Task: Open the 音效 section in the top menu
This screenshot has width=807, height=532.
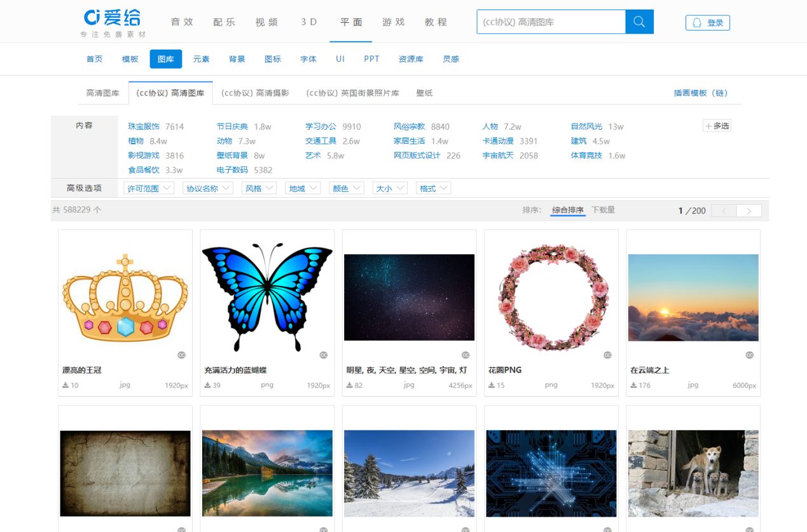Action: pos(182,22)
